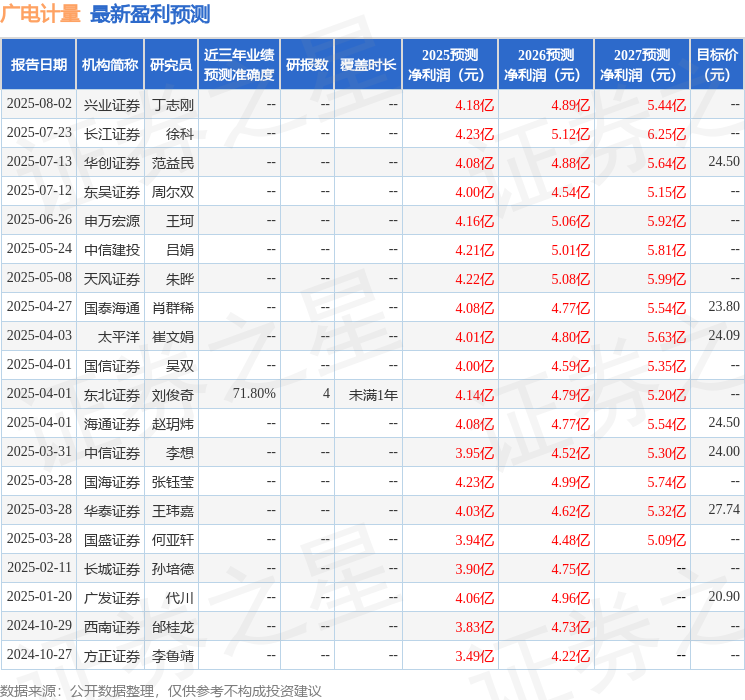745x700 pixels.
Task: Select the institution 长江证券
Action: pyautogui.click(x=112, y=134)
